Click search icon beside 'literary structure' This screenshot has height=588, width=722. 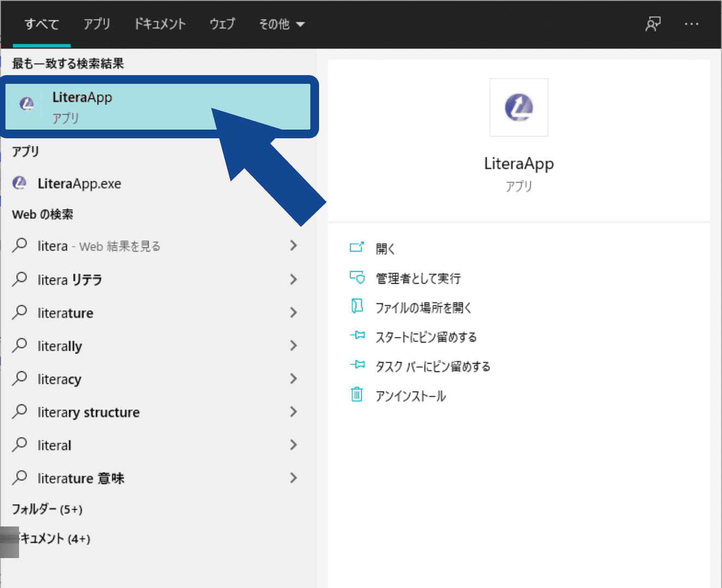coord(20,411)
